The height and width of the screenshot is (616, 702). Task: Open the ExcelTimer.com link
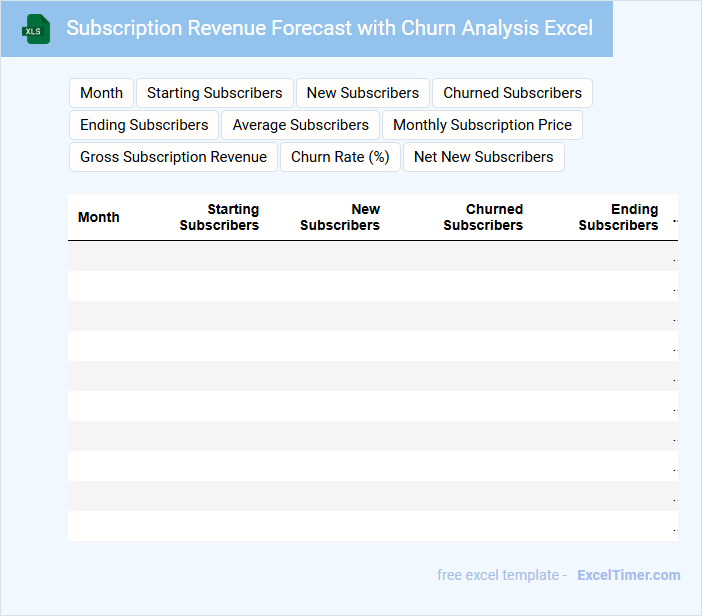point(628,575)
